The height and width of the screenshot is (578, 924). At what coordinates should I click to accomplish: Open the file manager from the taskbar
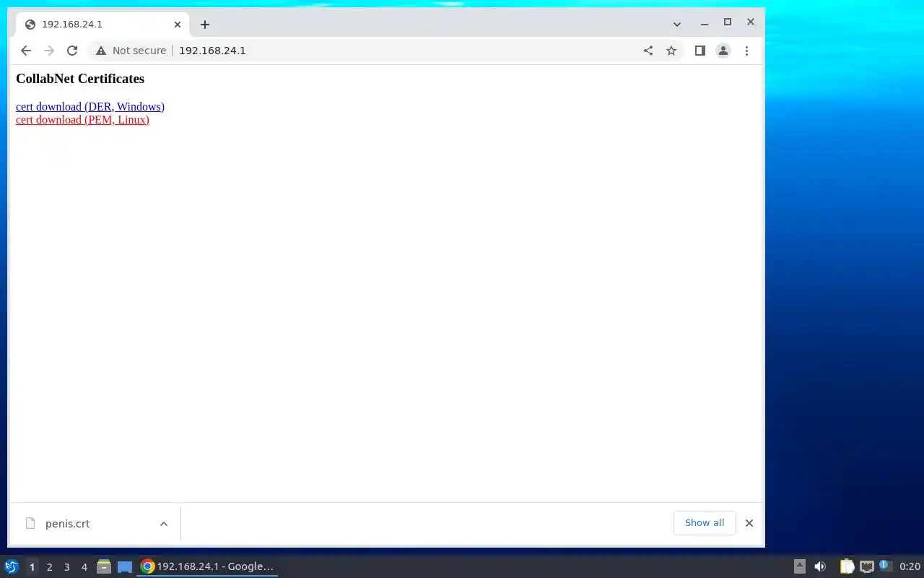(104, 566)
